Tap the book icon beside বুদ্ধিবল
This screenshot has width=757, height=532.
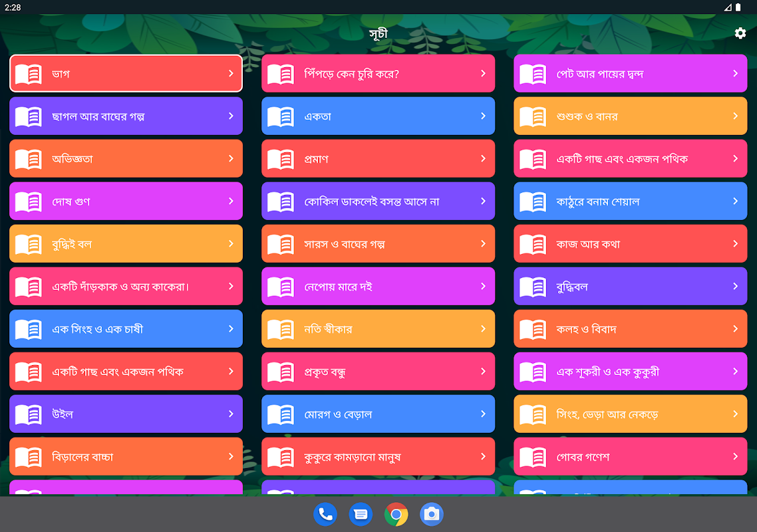tap(533, 286)
